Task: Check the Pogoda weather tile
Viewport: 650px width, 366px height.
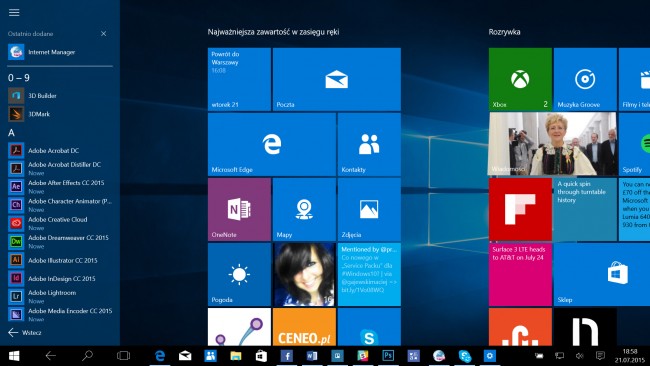Action: [239, 274]
